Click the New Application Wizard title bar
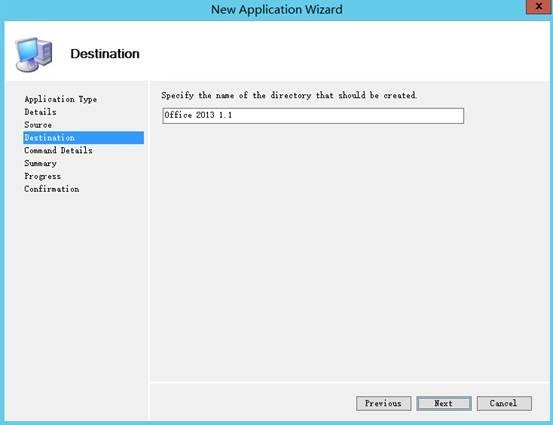 [x=276, y=10]
